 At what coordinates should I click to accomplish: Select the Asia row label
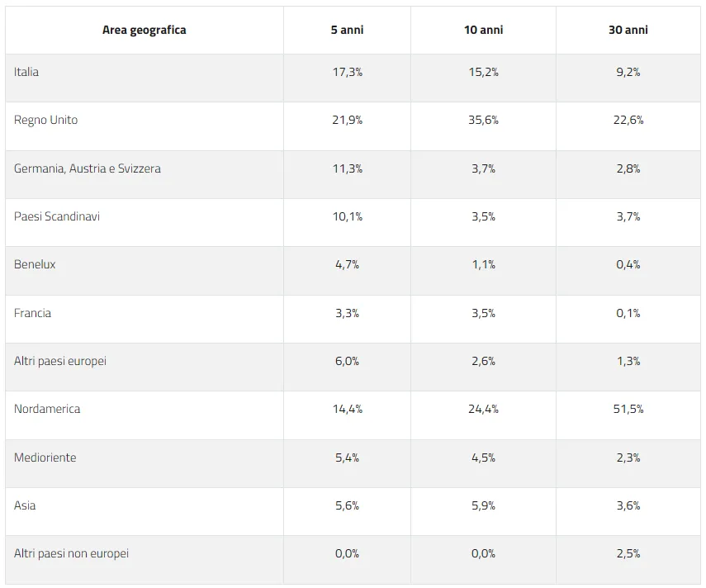pyautogui.click(x=25, y=505)
